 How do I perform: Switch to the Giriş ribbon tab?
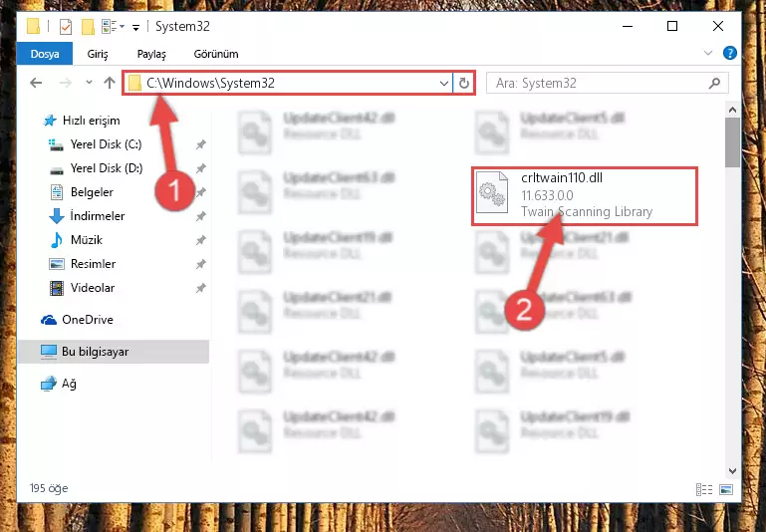98,54
